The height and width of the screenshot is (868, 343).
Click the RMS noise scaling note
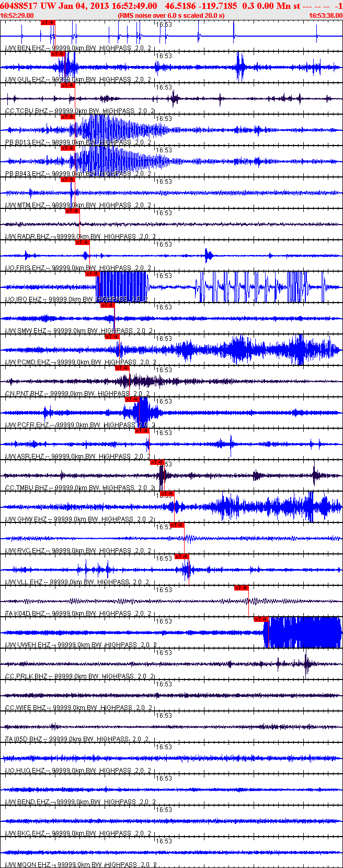(171, 16)
